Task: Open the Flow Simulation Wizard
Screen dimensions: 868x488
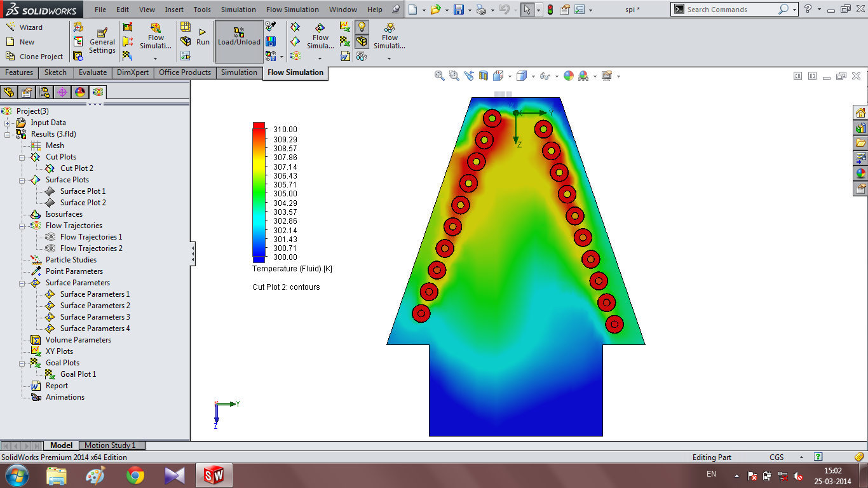Action: click(24, 27)
